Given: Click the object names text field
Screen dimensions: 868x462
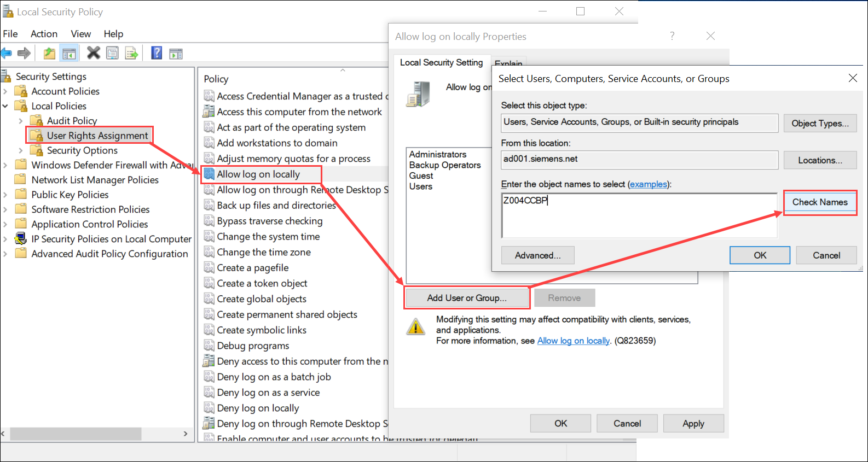Looking at the screenshot, I should tap(639, 215).
